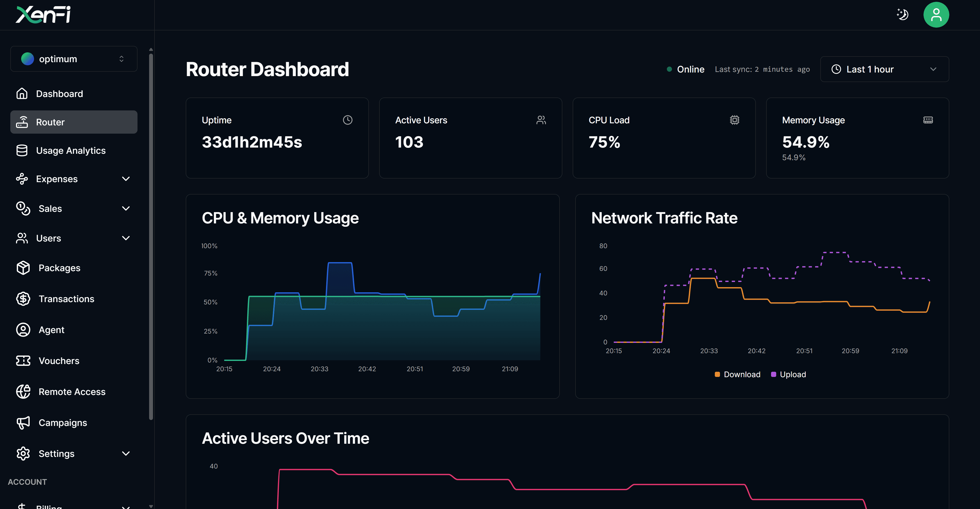Viewport: 980px width, 509px height.
Task: Click the Sales coins icon
Action: tap(23, 208)
